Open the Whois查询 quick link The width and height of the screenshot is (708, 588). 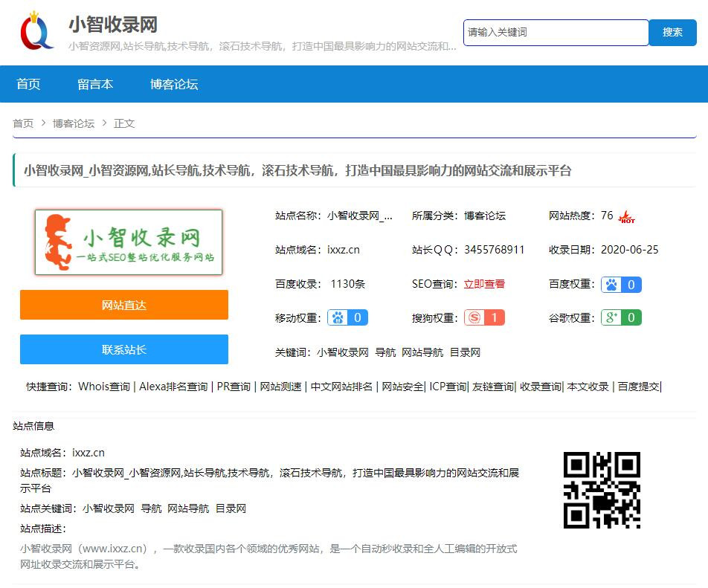click(104, 387)
